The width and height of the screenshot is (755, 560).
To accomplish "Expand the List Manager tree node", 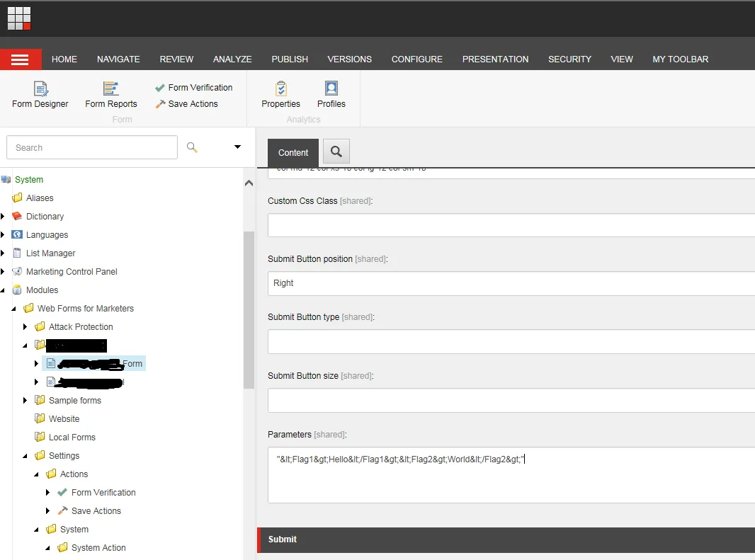I will (3, 253).
